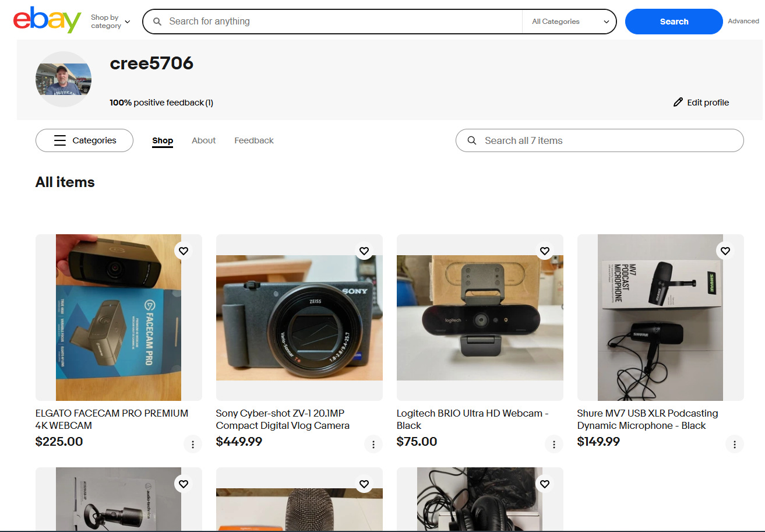Screen dimensions: 765x532
Task: Click the blue Search button
Action: (x=674, y=22)
